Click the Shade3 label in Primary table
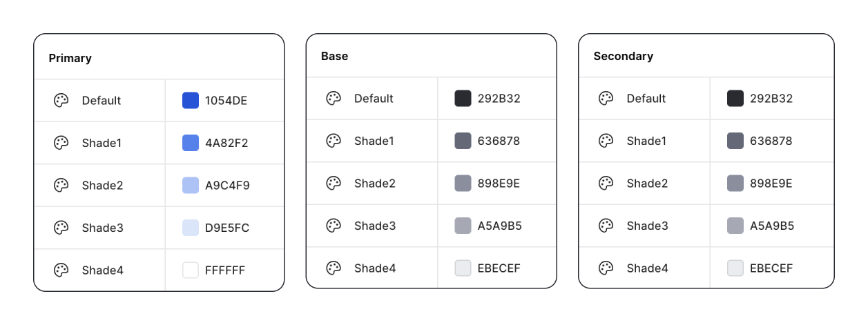 (102, 228)
